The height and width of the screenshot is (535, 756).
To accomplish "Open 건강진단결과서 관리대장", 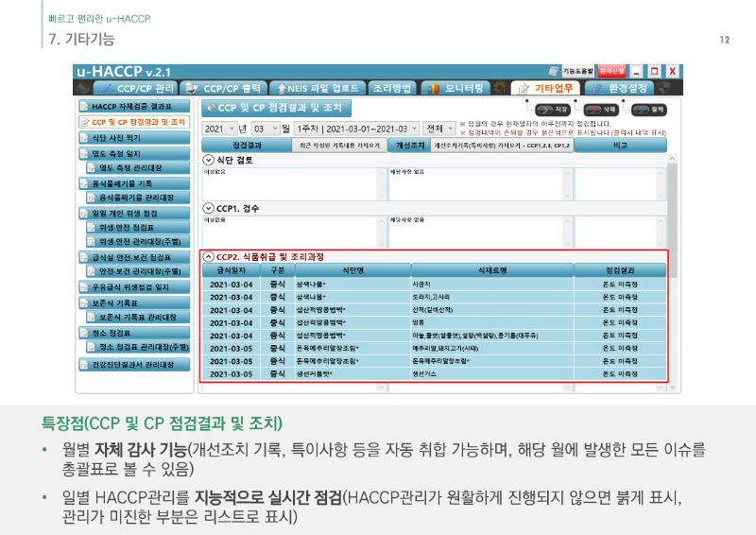I will (x=134, y=364).
